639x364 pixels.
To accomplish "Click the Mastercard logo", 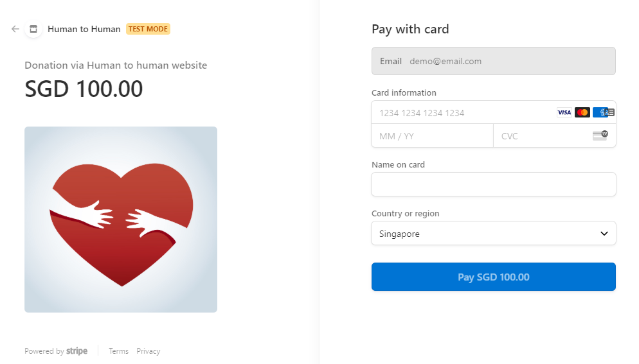I will (582, 112).
